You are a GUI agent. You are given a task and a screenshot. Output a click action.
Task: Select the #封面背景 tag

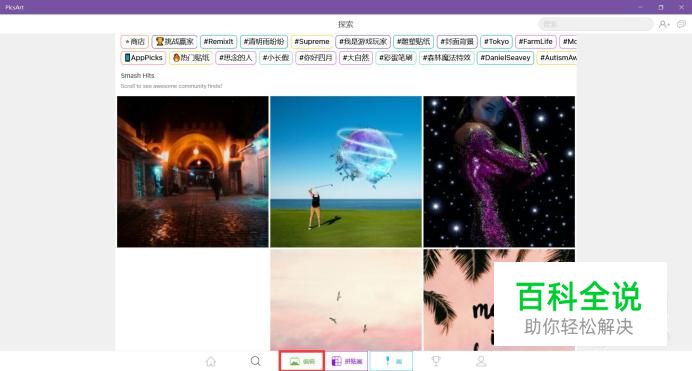[x=457, y=41]
